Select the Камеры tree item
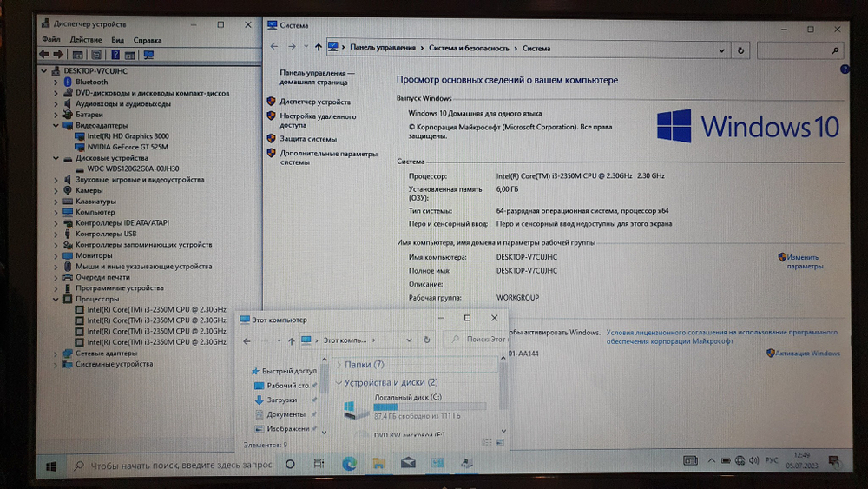The width and height of the screenshot is (868, 489). (89, 190)
